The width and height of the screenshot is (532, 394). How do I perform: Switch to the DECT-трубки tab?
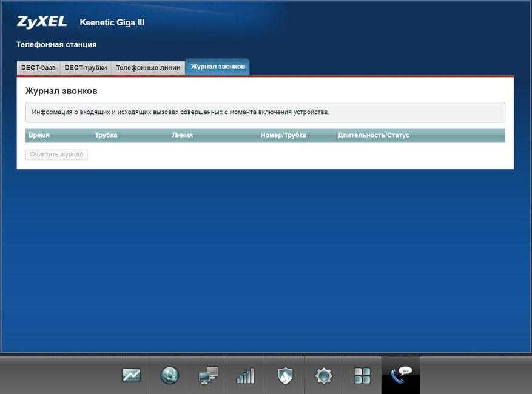click(x=86, y=68)
